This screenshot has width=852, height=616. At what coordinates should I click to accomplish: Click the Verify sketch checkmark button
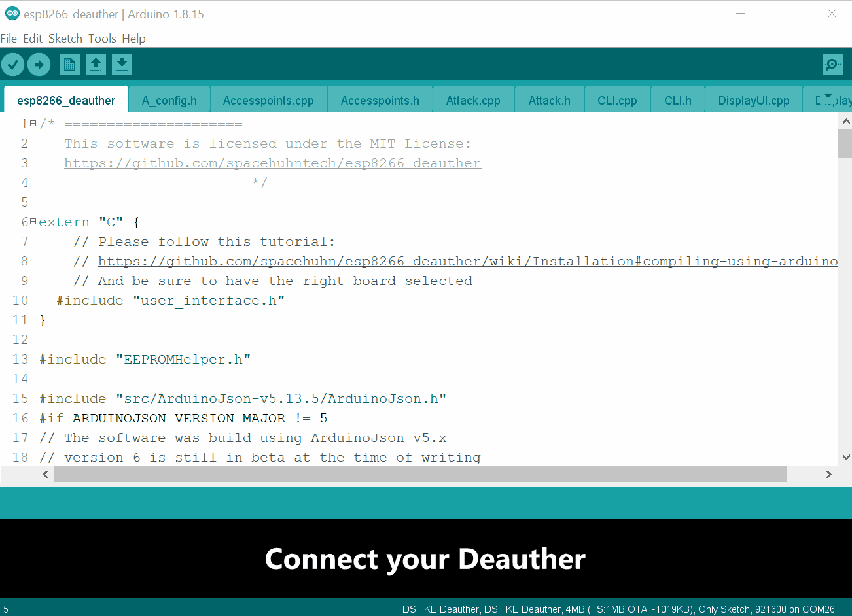coord(13,64)
